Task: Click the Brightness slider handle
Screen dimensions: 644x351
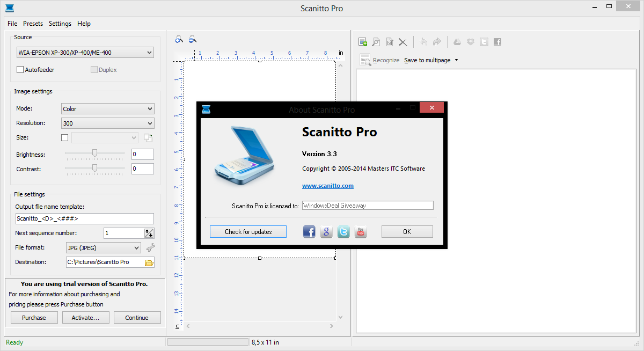Action: click(x=94, y=153)
